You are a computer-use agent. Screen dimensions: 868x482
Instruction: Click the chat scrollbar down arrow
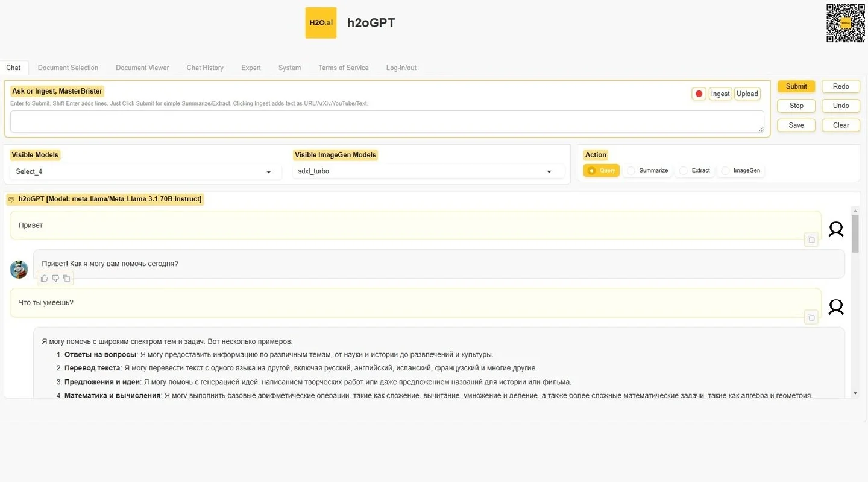click(855, 393)
